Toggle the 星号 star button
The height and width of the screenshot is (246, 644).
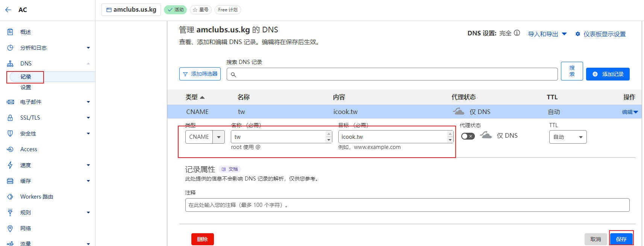pyautogui.click(x=201, y=10)
